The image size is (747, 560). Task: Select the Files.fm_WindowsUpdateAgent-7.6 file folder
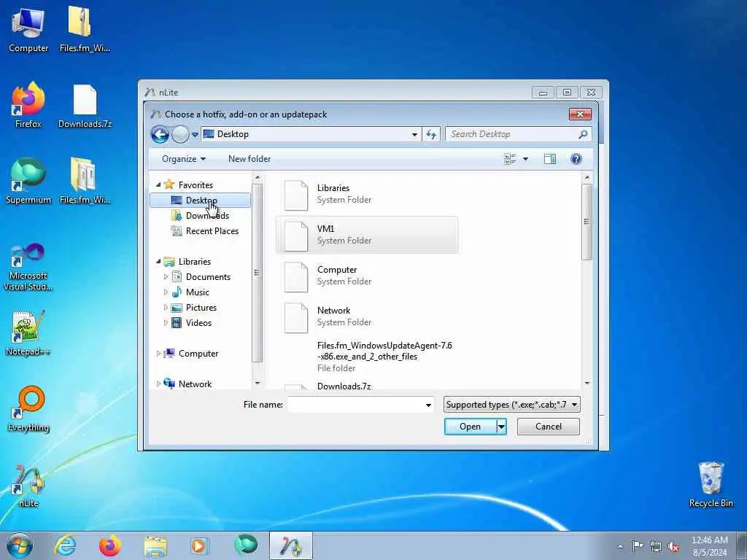coord(367,356)
